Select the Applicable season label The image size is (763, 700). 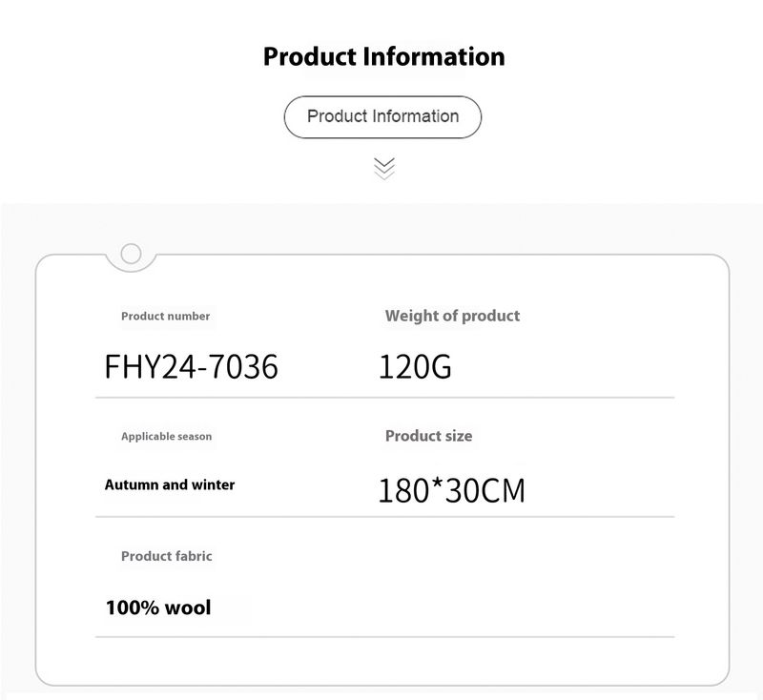click(x=166, y=436)
